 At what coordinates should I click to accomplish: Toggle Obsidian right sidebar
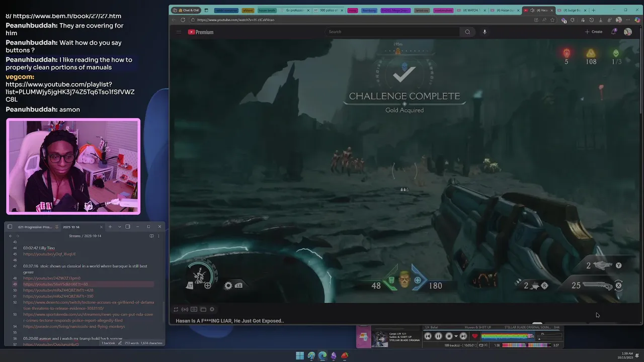(128, 227)
